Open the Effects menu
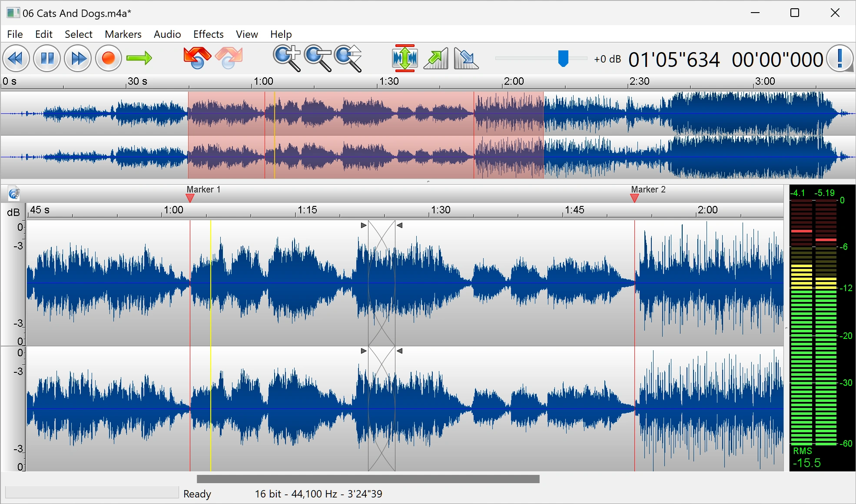 tap(208, 34)
